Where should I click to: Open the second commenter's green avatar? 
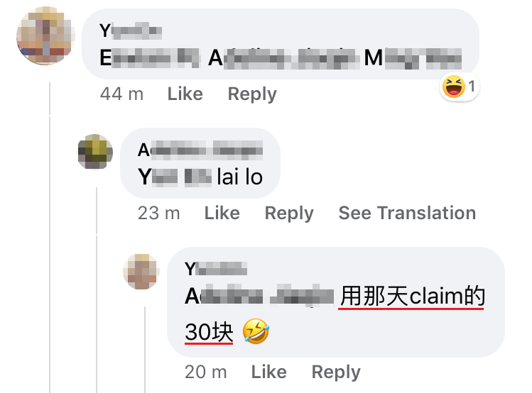click(x=95, y=151)
